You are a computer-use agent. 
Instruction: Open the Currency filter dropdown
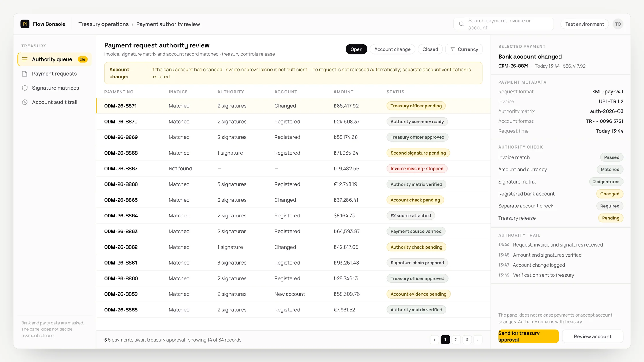[464, 49]
